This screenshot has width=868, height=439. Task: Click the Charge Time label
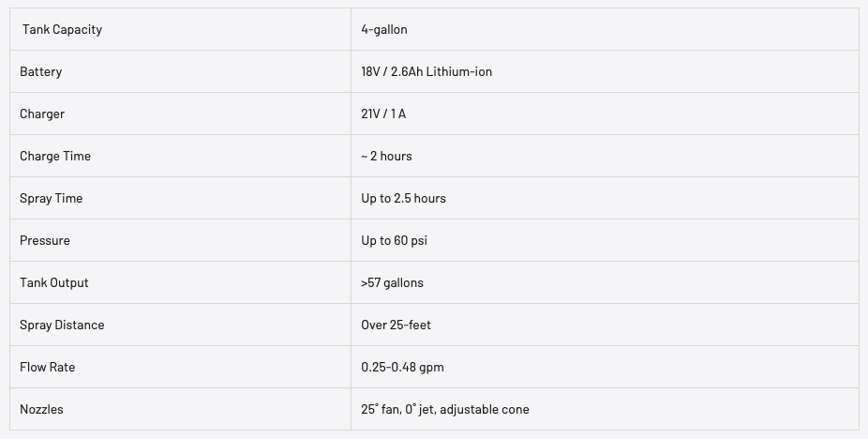pyautogui.click(x=55, y=156)
